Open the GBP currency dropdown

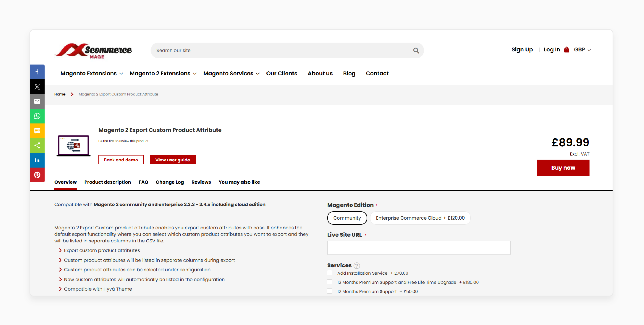pos(582,50)
